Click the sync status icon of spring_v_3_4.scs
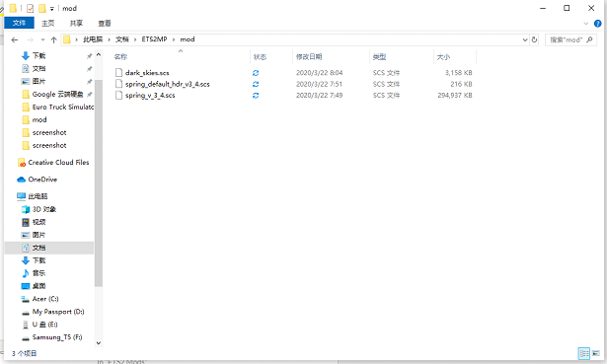The image size is (607, 364). pyautogui.click(x=256, y=95)
